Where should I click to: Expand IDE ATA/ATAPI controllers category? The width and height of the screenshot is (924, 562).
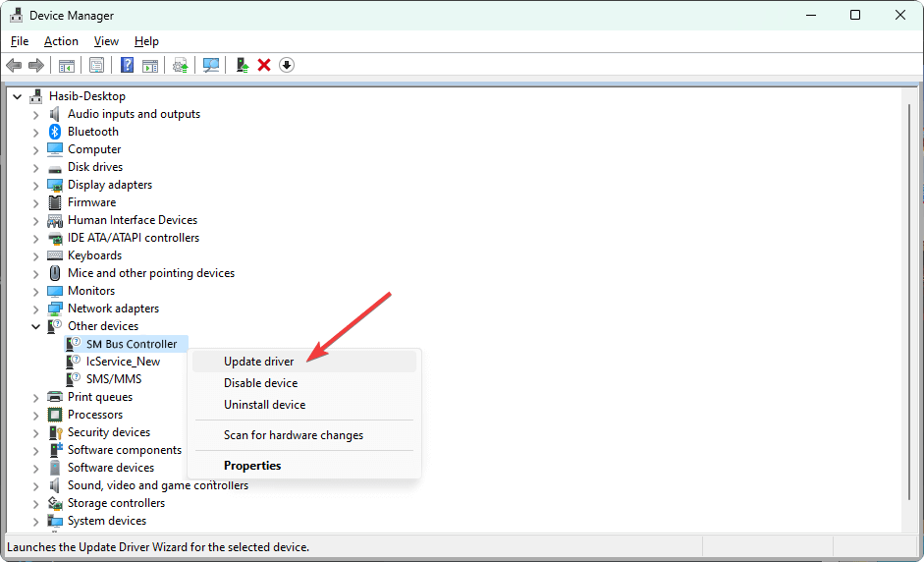coord(35,238)
